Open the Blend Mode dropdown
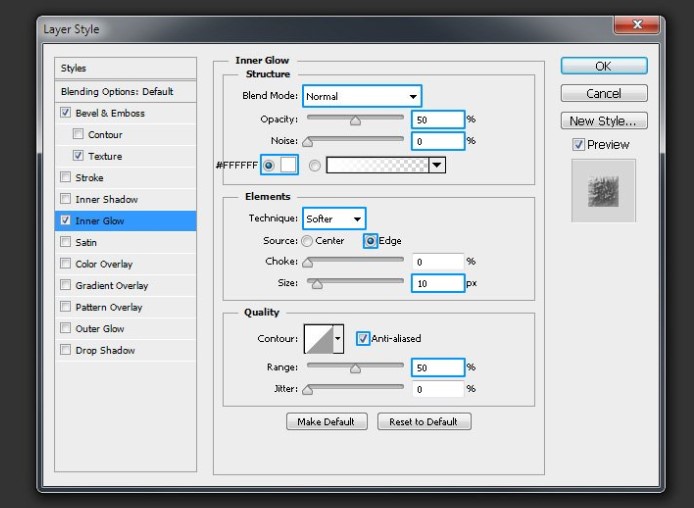 click(361, 96)
